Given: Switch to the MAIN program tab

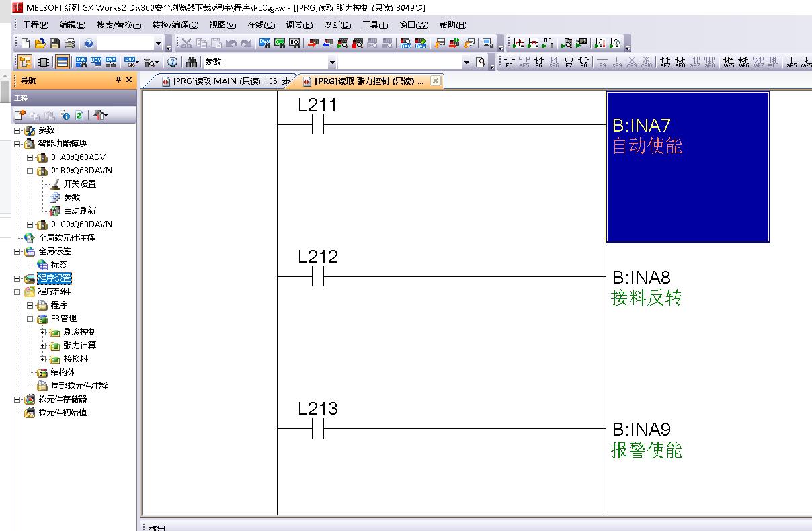Looking at the screenshot, I should click(x=226, y=81).
